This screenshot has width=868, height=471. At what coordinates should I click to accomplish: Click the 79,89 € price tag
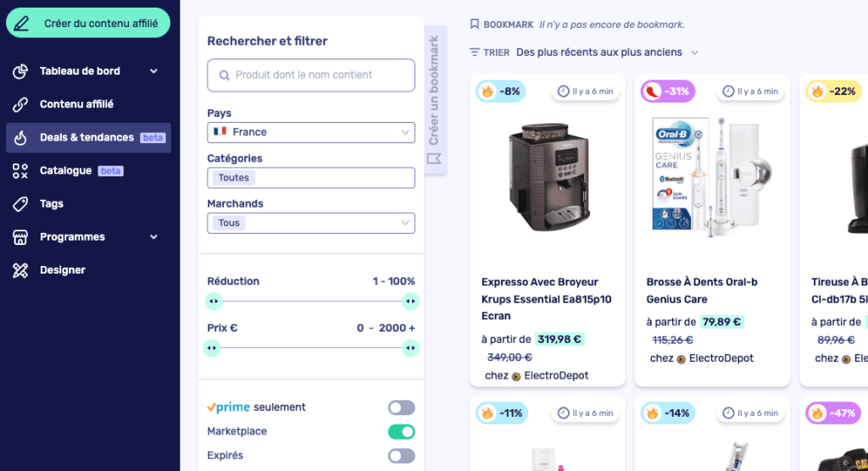721,322
